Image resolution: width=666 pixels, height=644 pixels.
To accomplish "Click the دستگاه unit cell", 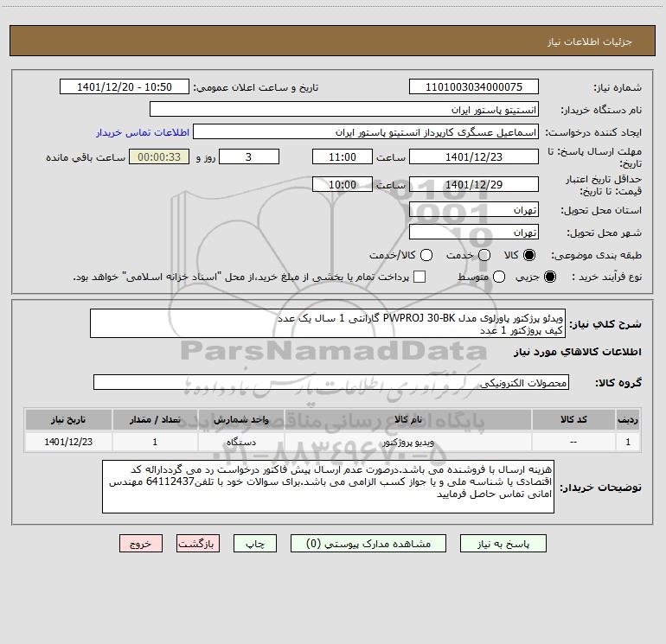I will [x=240, y=442].
